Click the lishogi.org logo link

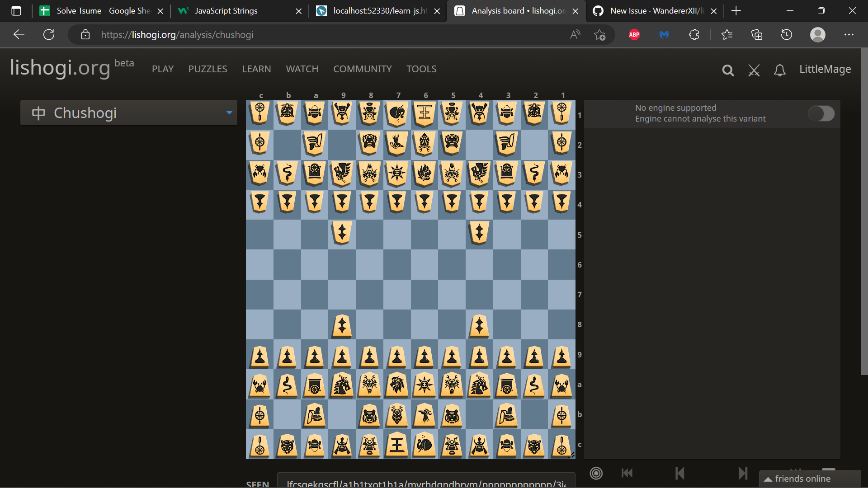click(60, 68)
